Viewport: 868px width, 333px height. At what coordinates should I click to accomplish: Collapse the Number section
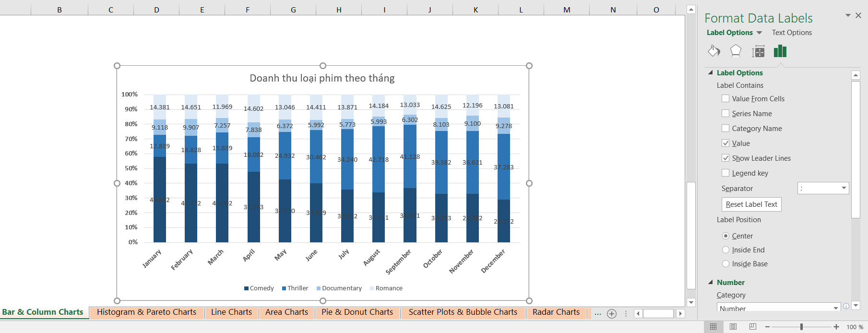click(711, 282)
